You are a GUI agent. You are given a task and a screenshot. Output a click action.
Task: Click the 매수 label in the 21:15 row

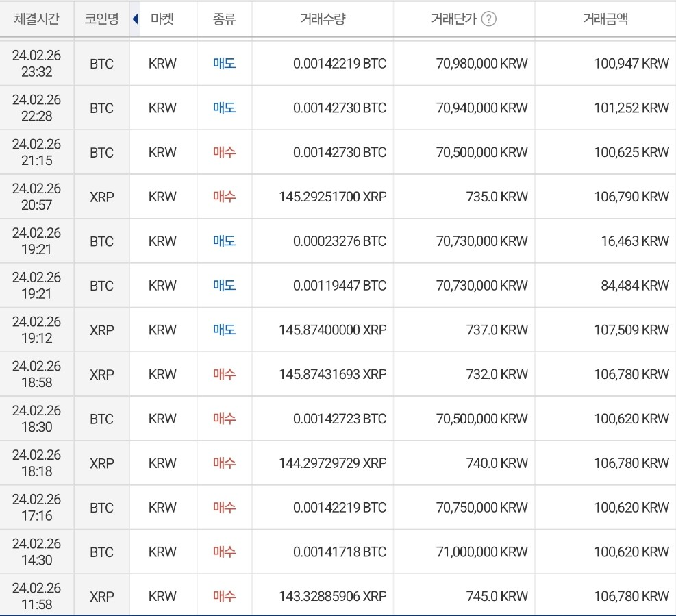[224, 152]
